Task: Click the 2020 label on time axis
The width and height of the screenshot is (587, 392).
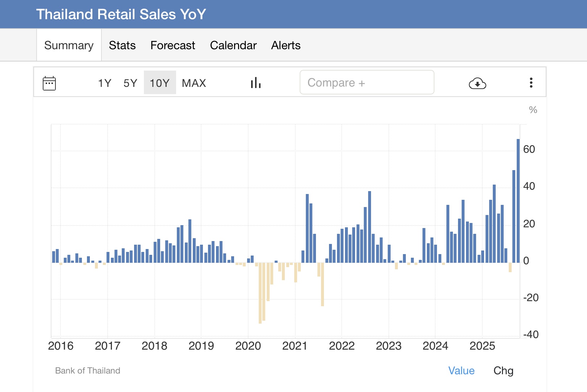Action: click(x=248, y=346)
